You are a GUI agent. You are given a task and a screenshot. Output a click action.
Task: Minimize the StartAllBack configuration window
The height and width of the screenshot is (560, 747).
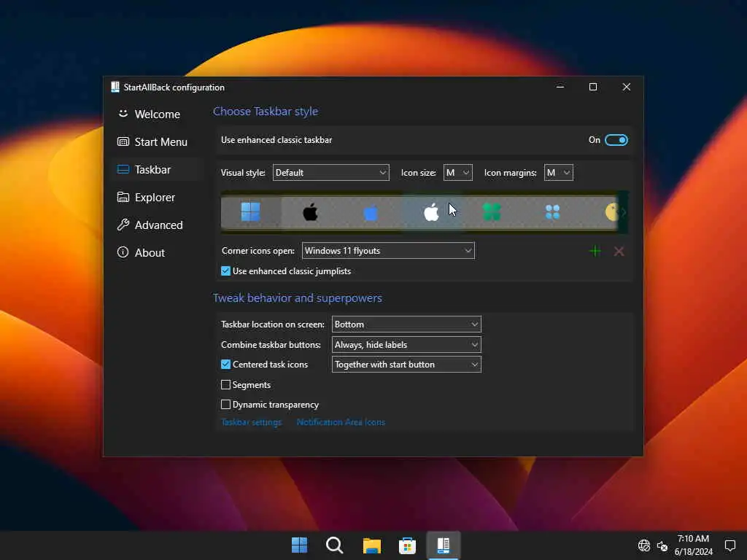(x=560, y=87)
